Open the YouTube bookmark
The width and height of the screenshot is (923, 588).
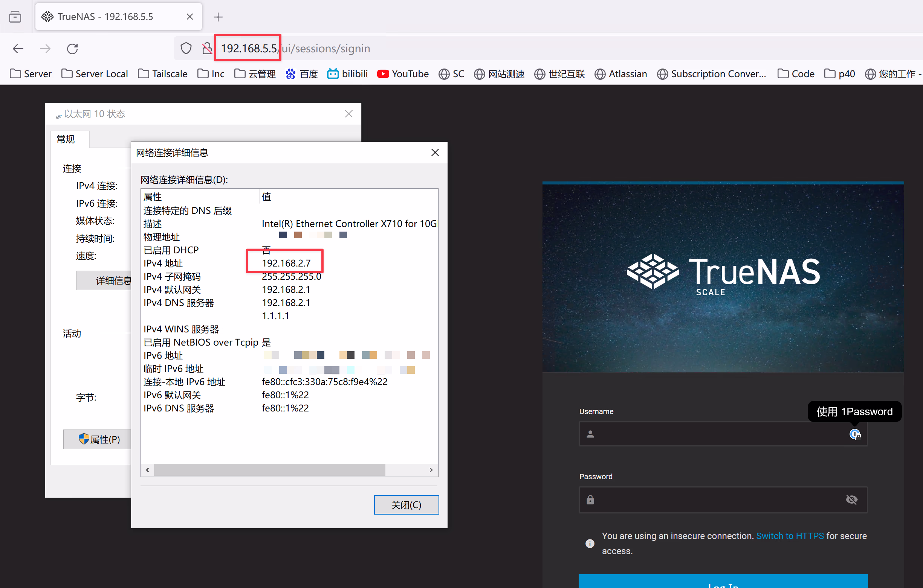pos(403,73)
